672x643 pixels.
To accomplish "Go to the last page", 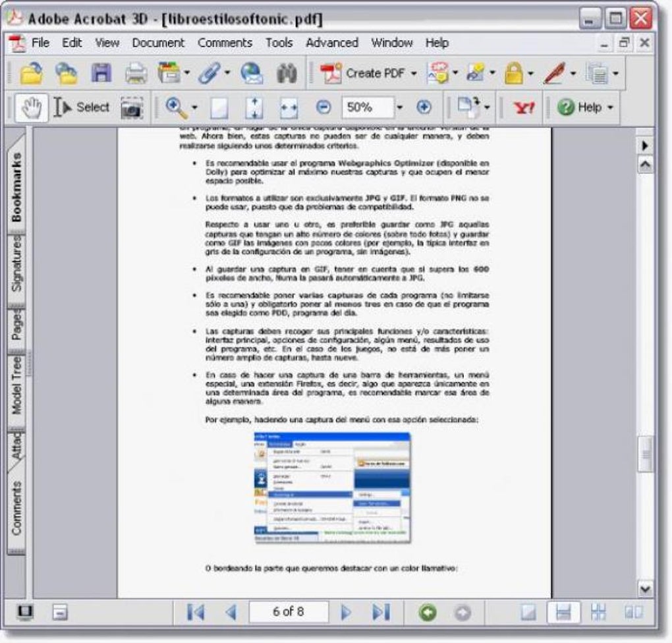I will (x=381, y=612).
